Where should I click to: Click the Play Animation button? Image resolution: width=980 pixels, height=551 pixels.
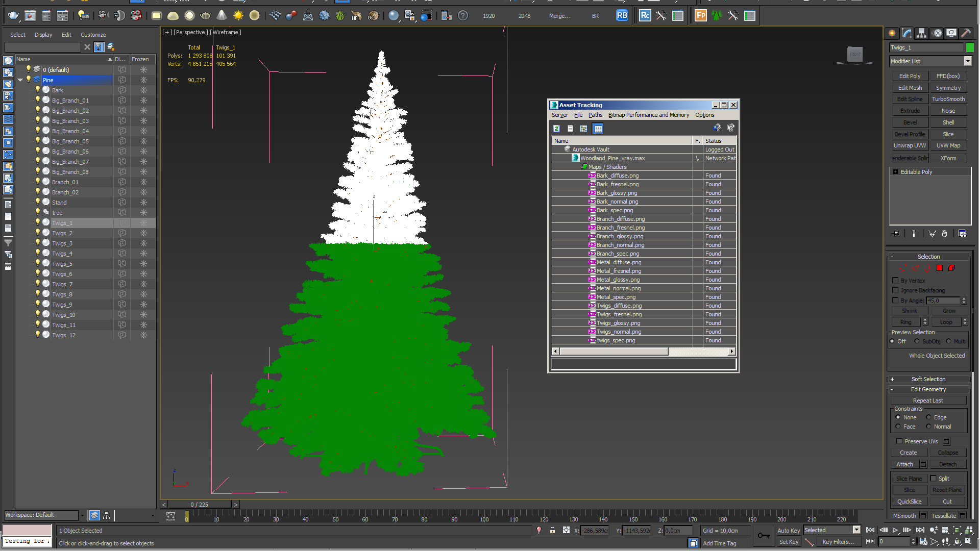click(x=895, y=531)
